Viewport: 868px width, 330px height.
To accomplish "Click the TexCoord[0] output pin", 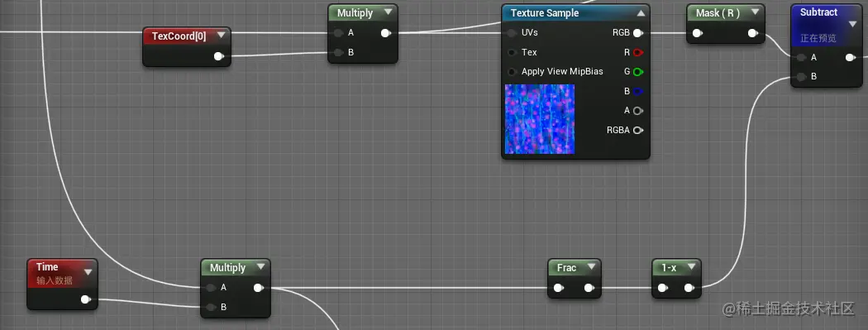I will [x=219, y=56].
